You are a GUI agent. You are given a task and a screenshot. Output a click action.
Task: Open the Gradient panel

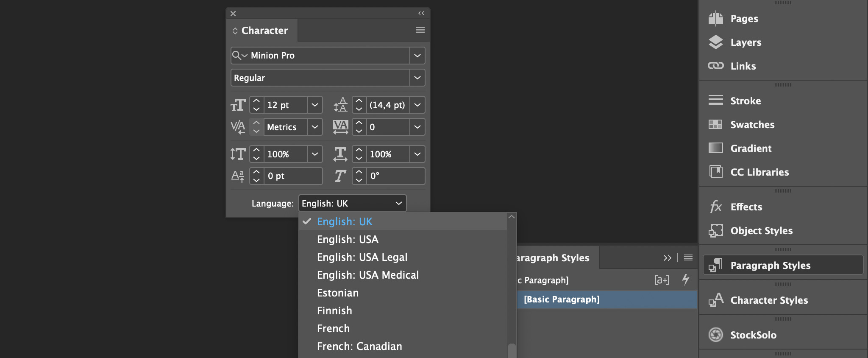[751, 148]
